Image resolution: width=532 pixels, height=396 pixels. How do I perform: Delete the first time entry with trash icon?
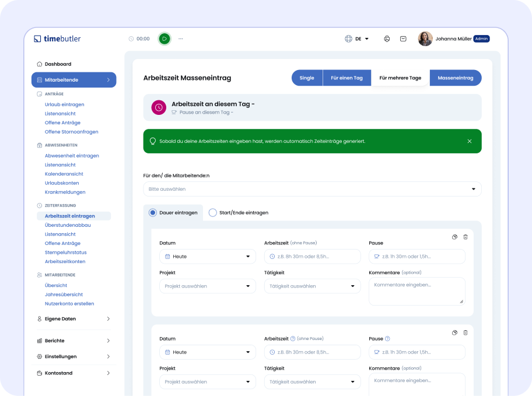[466, 237]
